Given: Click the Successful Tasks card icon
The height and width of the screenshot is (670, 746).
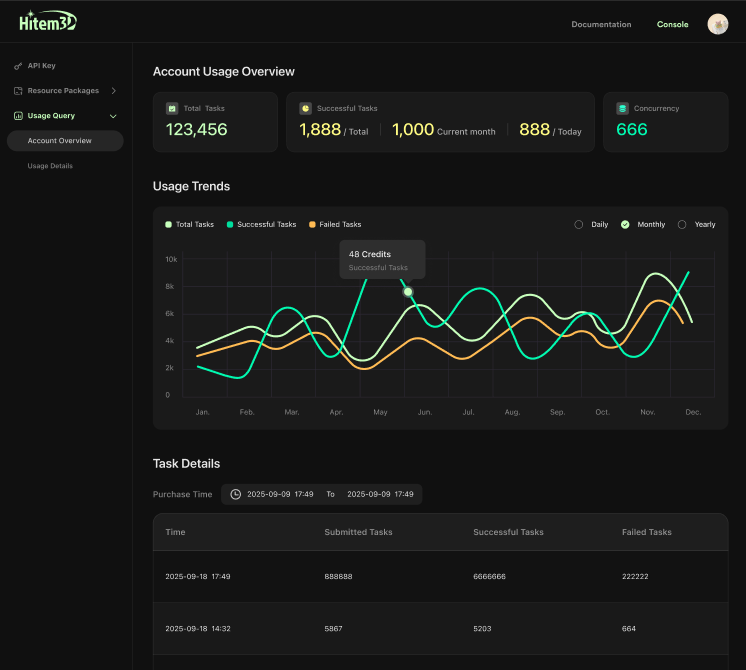Looking at the screenshot, I should point(305,108).
